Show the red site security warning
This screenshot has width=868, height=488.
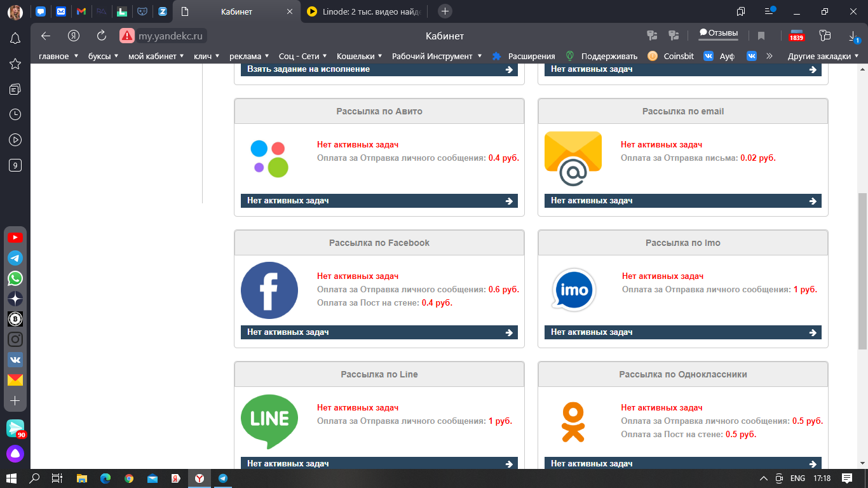[x=127, y=36]
